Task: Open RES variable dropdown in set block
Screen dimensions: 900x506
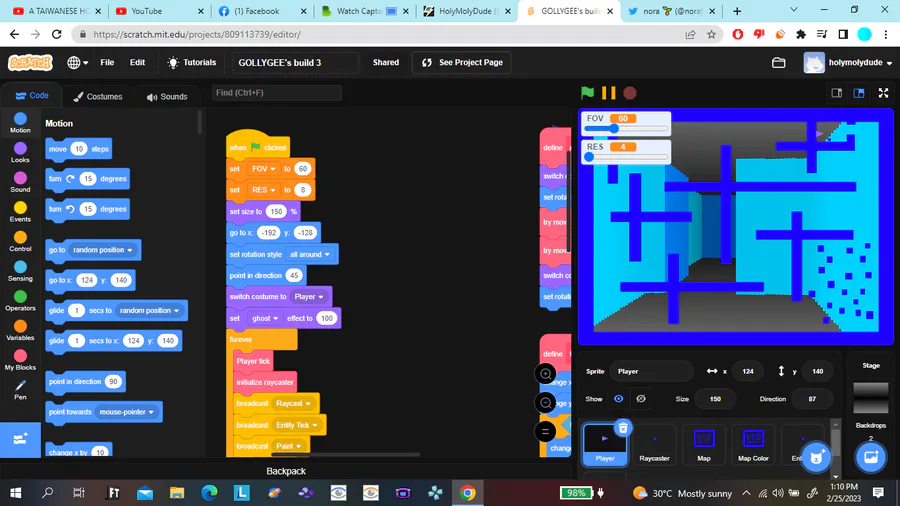Action: 263,190
